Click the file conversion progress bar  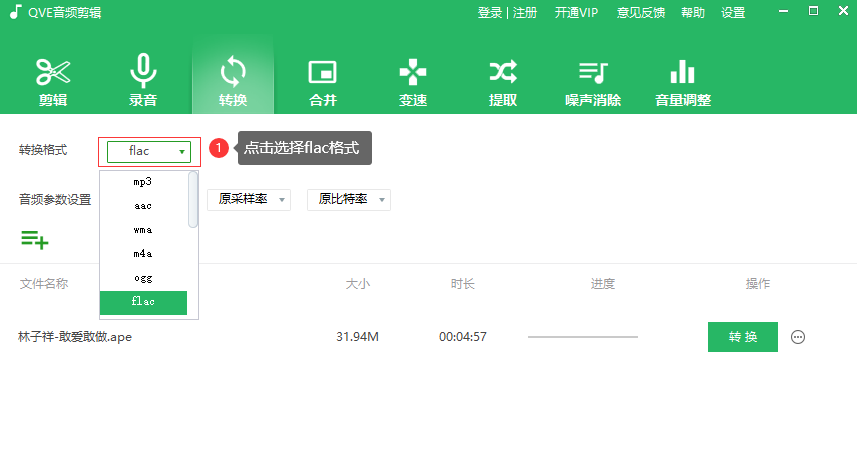point(582,337)
